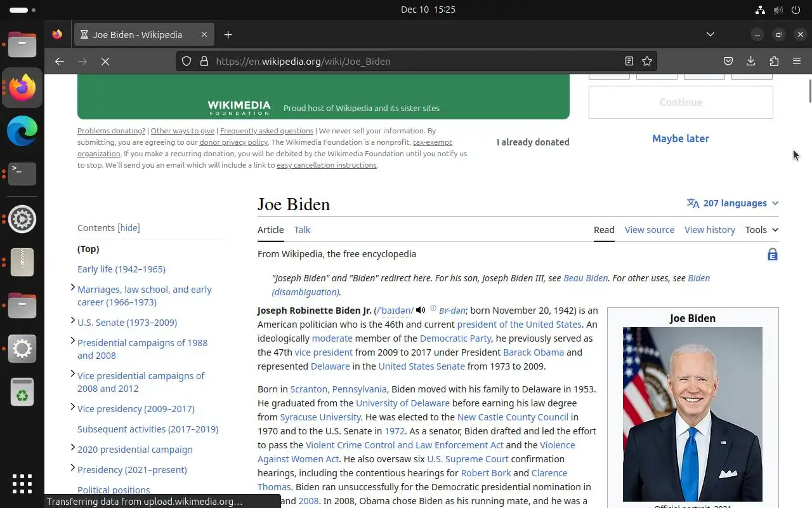View site security padlock info
Viewport: 812px width, 508px height.
(x=204, y=61)
